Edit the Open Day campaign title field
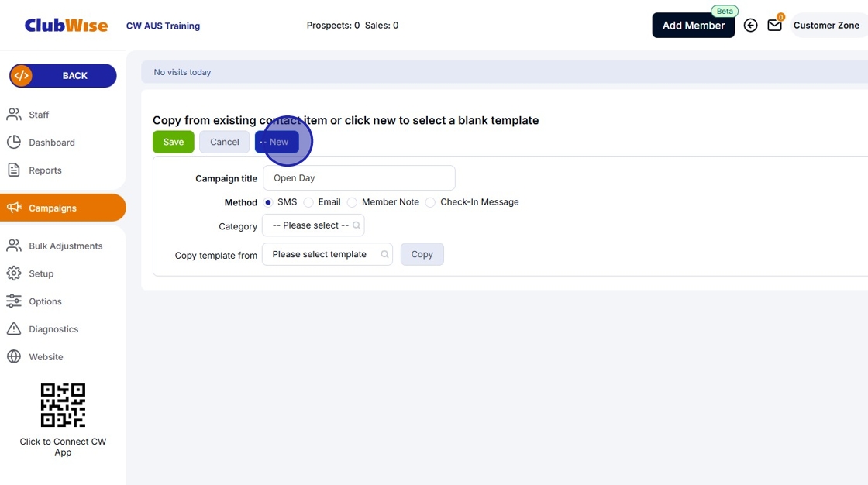 click(358, 177)
